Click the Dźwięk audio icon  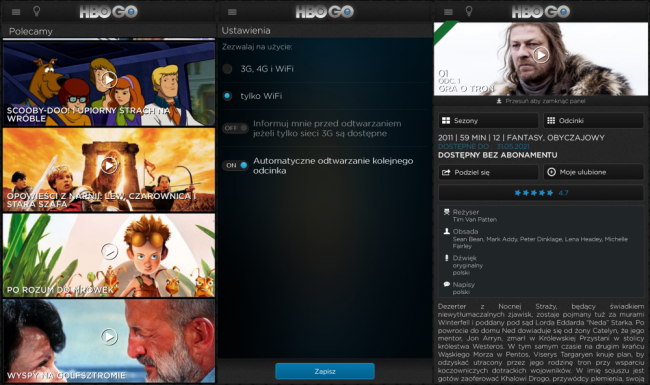pos(446,258)
